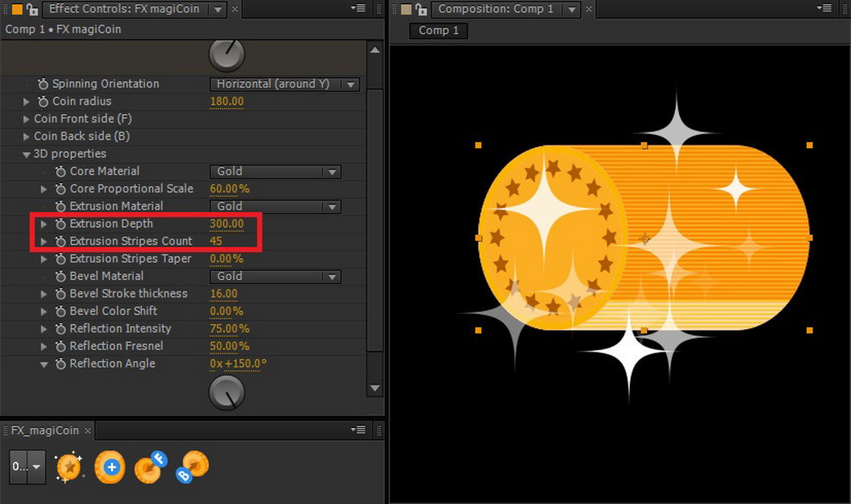Open the Spinning Orientation dropdown
Screen dimensions: 851x504
(x=285, y=84)
